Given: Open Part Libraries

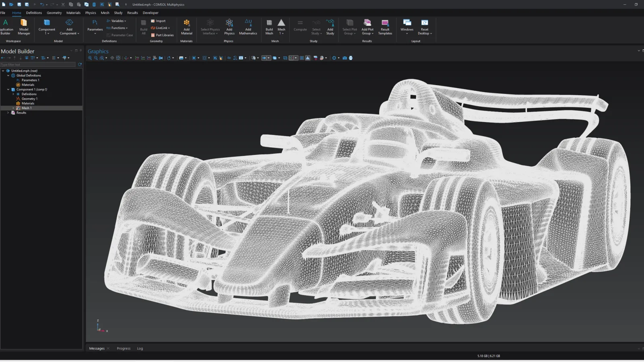Looking at the screenshot, I should tap(162, 35).
